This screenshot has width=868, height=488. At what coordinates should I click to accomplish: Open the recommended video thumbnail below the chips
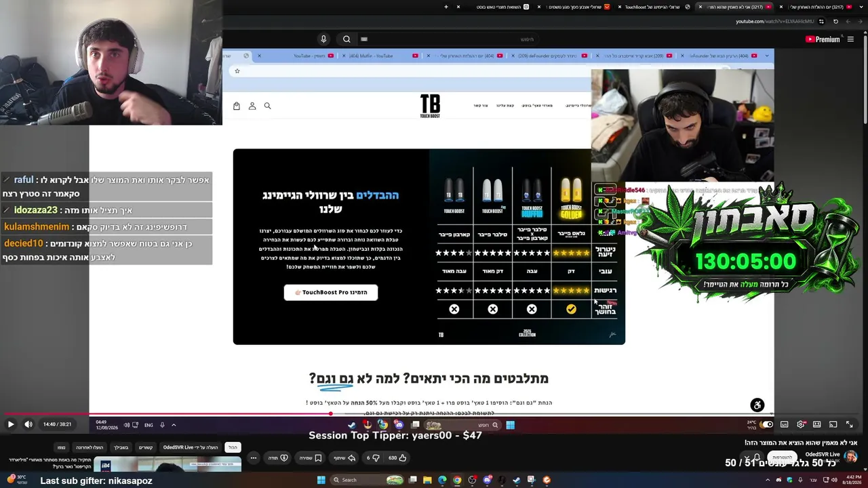(x=167, y=464)
